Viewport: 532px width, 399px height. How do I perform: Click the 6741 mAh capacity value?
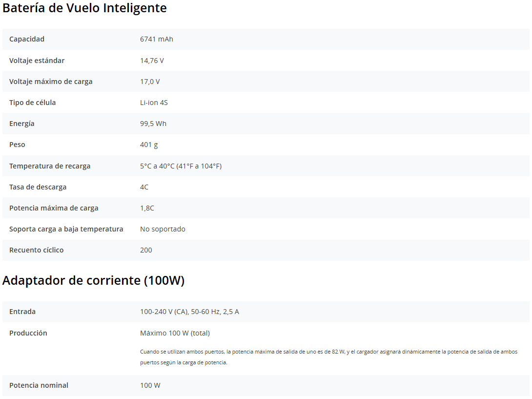(x=156, y=39)
